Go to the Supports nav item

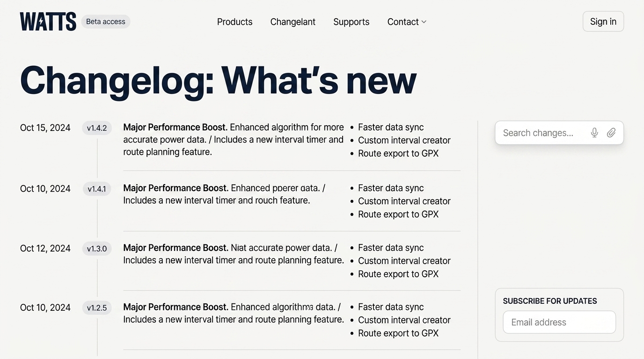pos(351,22)
